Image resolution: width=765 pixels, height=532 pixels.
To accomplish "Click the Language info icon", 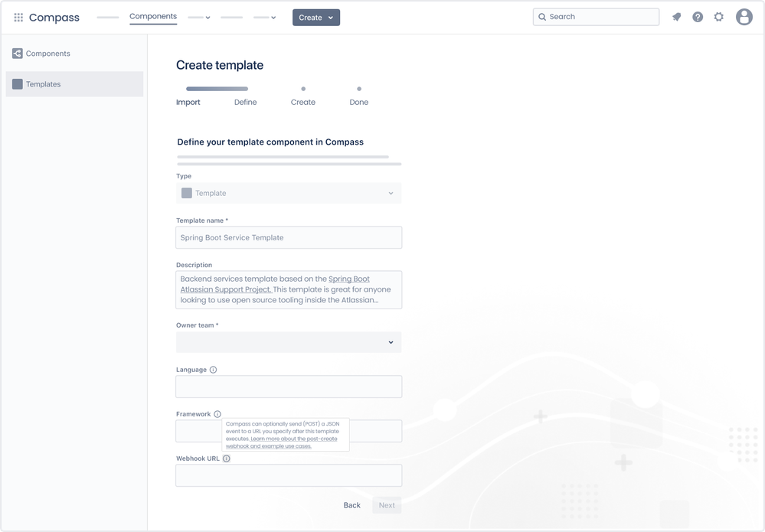I will [x=213, y=370].
